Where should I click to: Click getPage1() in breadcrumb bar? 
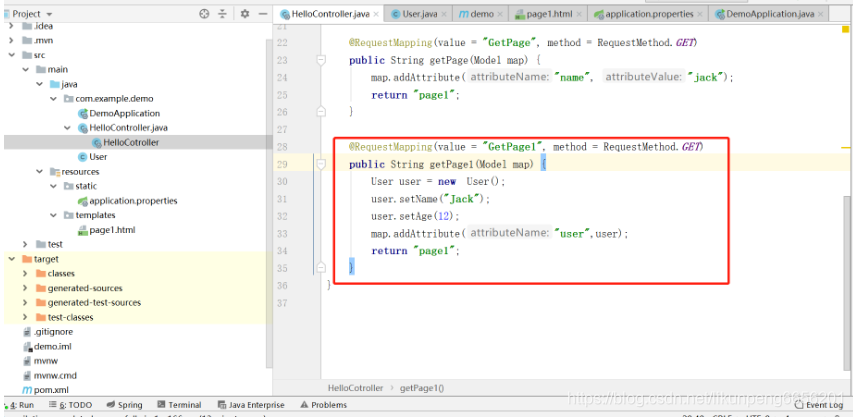point(422,388)
